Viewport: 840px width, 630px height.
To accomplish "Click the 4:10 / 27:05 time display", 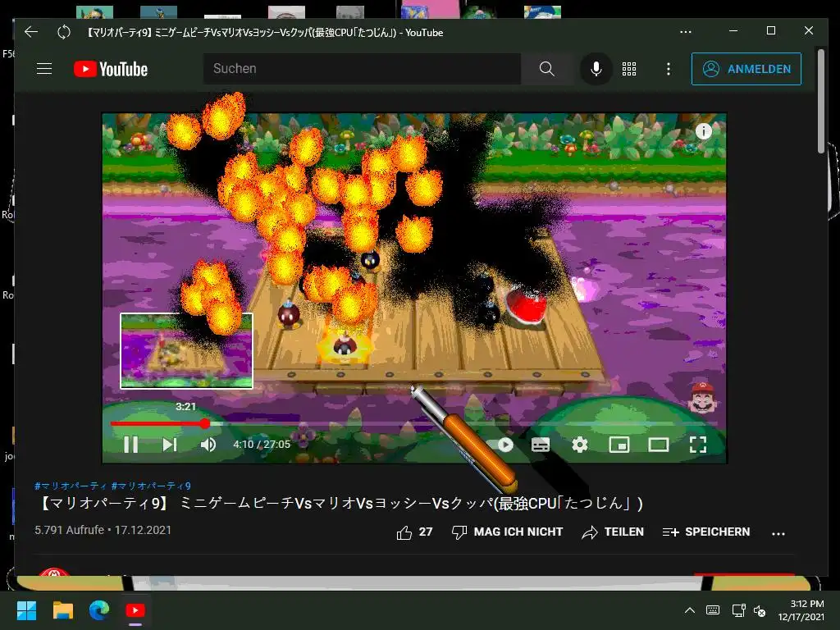I will click(x=262, y=444).
